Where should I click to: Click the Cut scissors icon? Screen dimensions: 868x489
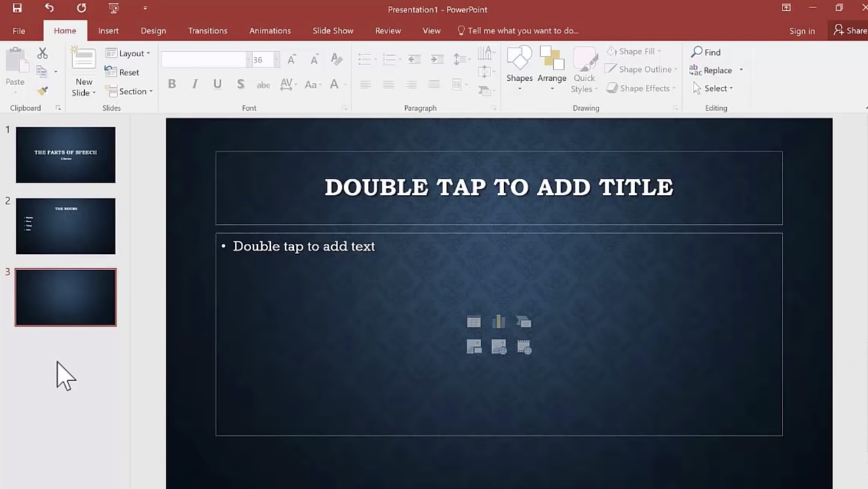click(42, 53)
